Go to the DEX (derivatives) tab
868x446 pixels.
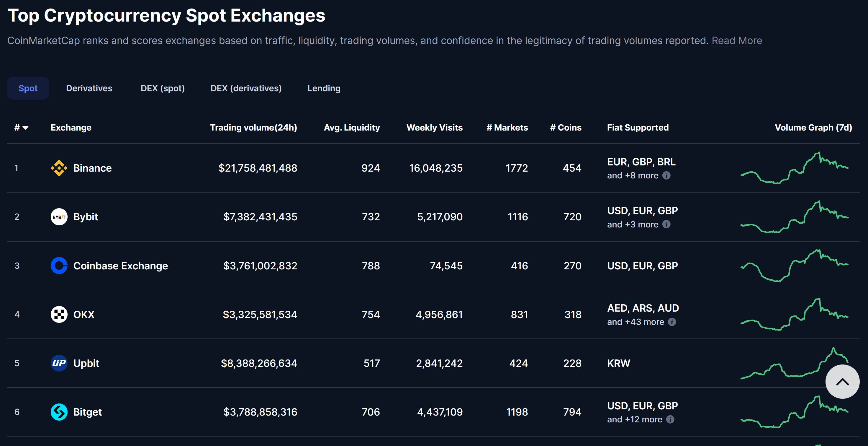246,88
